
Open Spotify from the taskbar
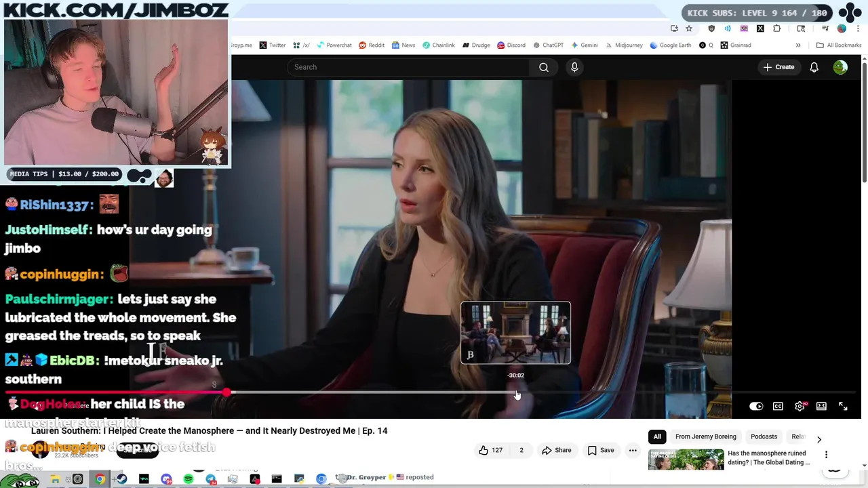(x=189, y=479)
